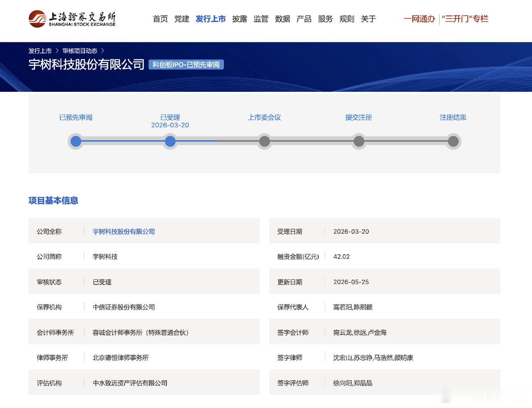Click the 提交注册 progress step marker
Viewport: 532px width, 408px height.
359,141
